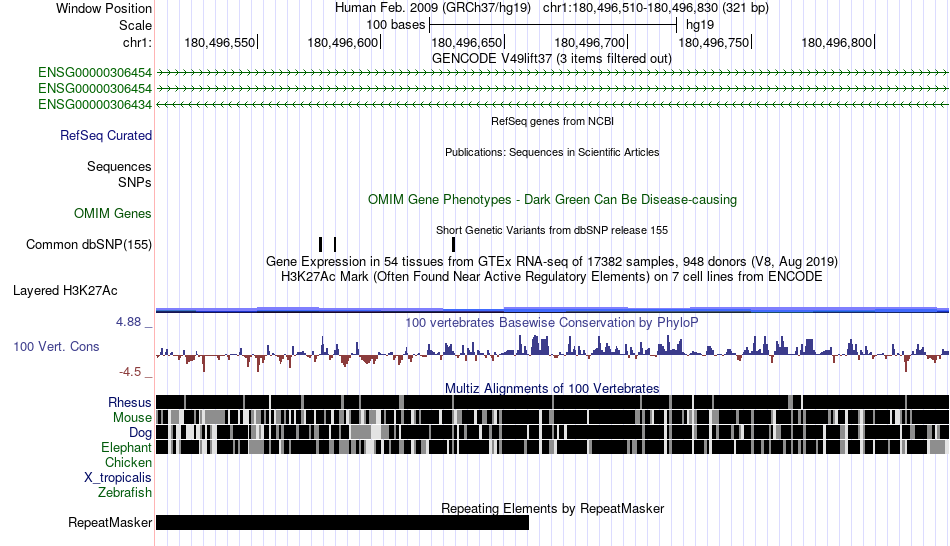
Task: Click the hg19 scale label
Action: tap(700, 25)
